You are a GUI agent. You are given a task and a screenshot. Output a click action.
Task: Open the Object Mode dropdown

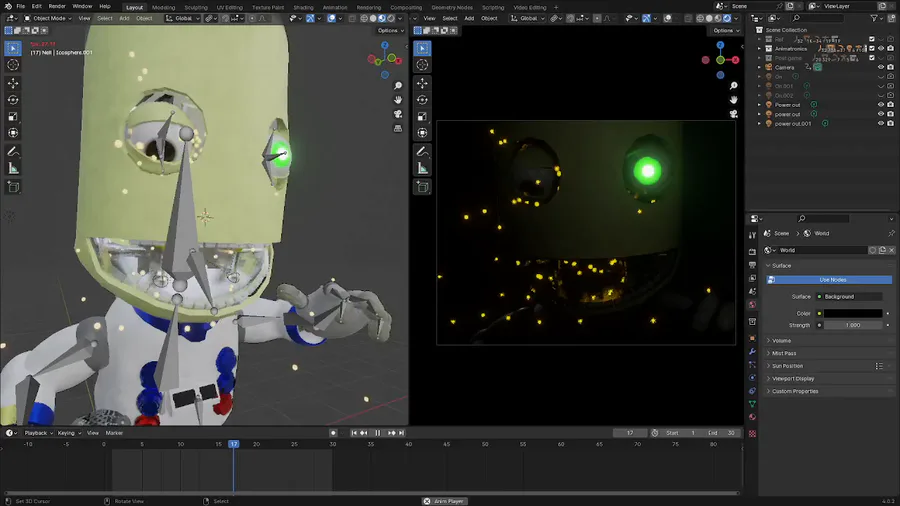49,18
